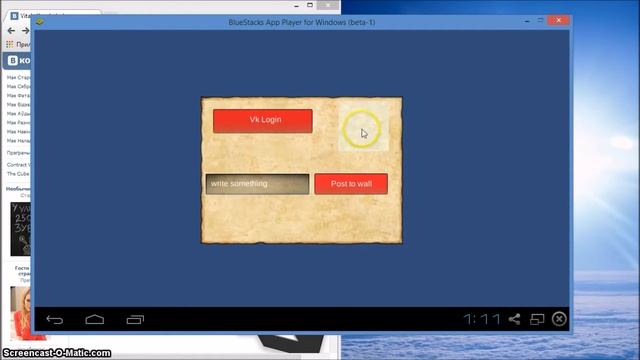640x360 pixels.
Task: Minimize the Chrome browser window
Action: pos(296,5)
